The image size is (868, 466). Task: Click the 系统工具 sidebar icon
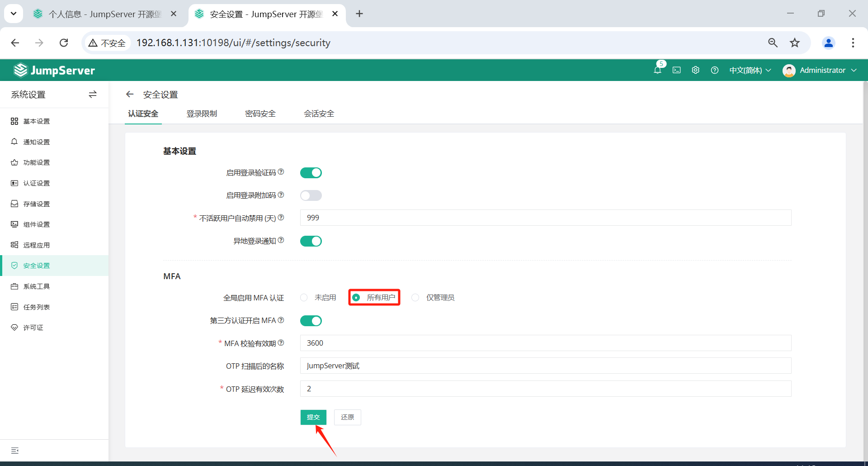pos(14,286)
